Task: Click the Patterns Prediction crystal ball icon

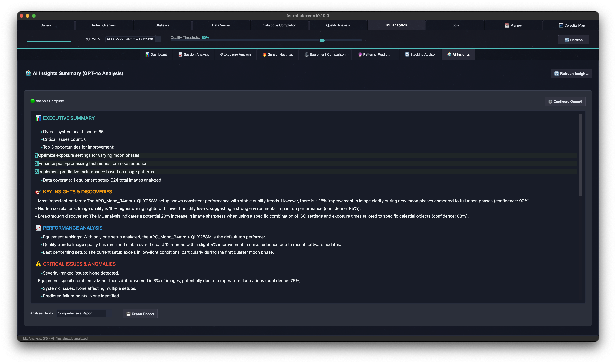Action: [360, 54]
